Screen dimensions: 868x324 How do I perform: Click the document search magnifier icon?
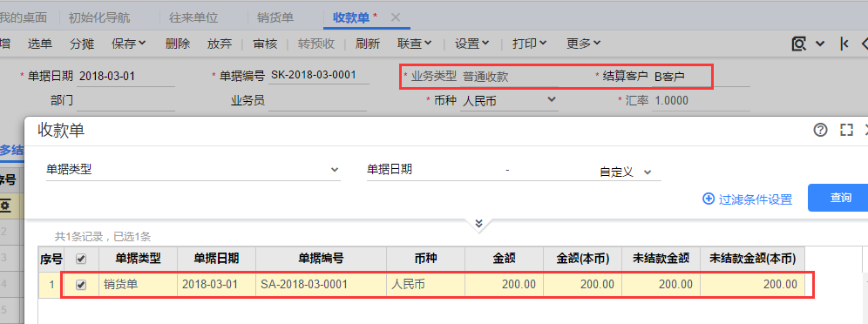[x=798, y=44]
